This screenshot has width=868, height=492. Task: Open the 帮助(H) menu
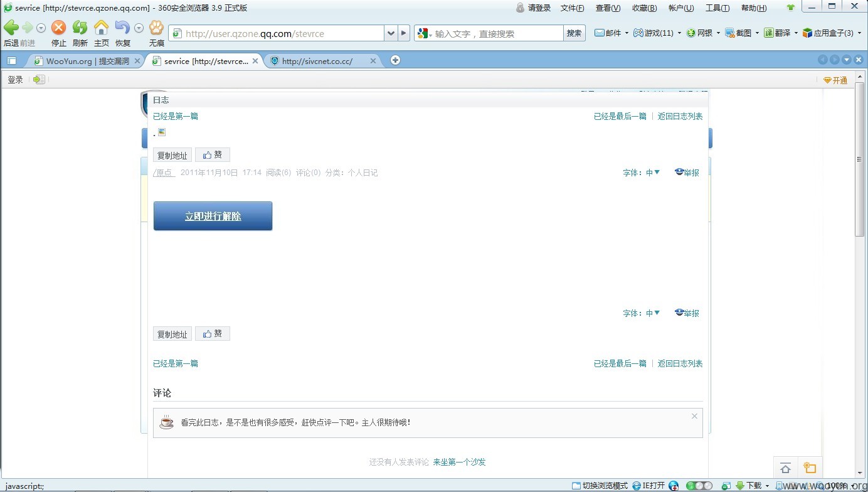(754, 8)
